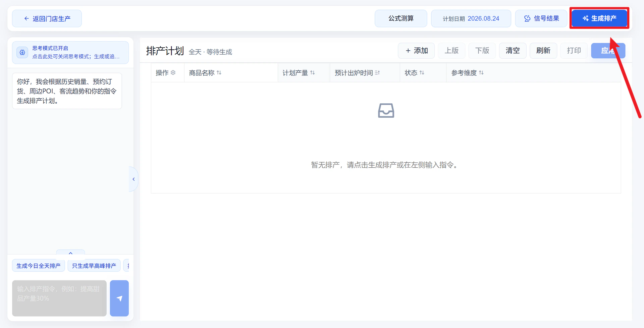The image size is (644, 328).
Task: Open the 计划日期 2026.08.24 date picker
Action: (471, 18)
